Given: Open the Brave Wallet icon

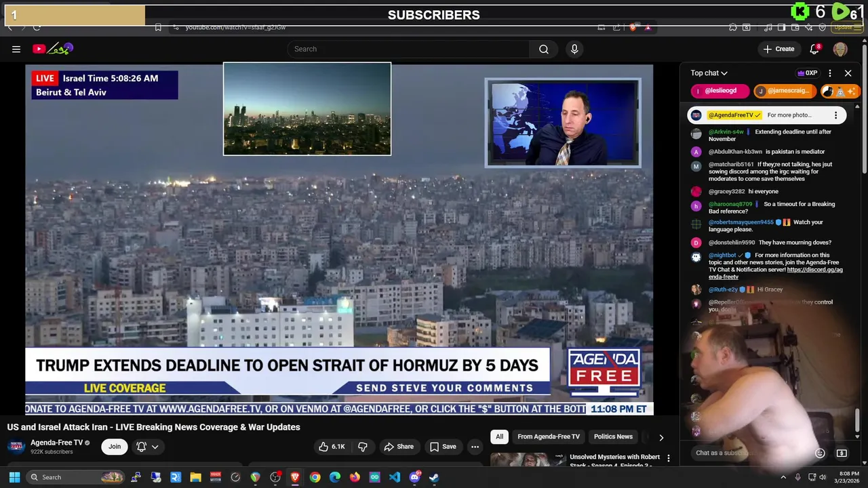Looking at the screenshot, I should pos(795,27).
